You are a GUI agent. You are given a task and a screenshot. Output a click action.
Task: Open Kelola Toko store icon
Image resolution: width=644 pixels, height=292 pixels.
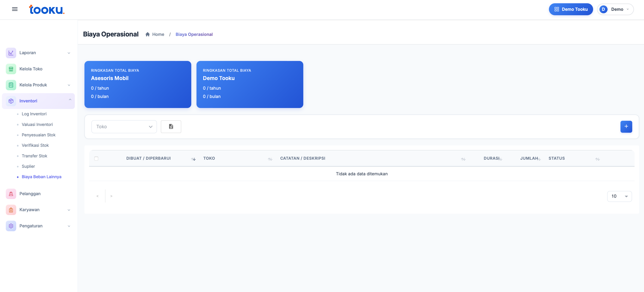[x=11, y=69]
